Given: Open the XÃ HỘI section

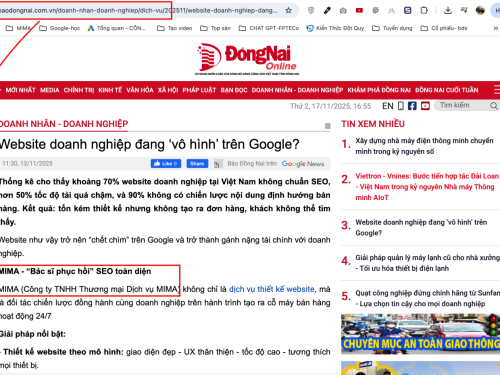Looking at the screenshot, I should [168, 90].
